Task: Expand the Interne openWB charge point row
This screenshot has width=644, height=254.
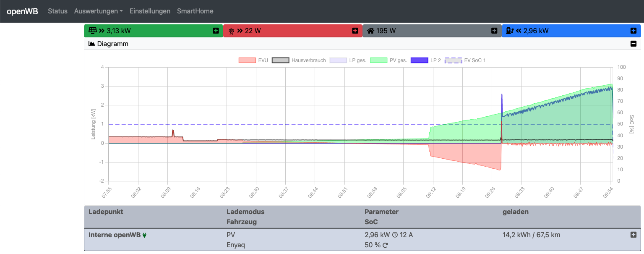Action: tap(634, 235)
